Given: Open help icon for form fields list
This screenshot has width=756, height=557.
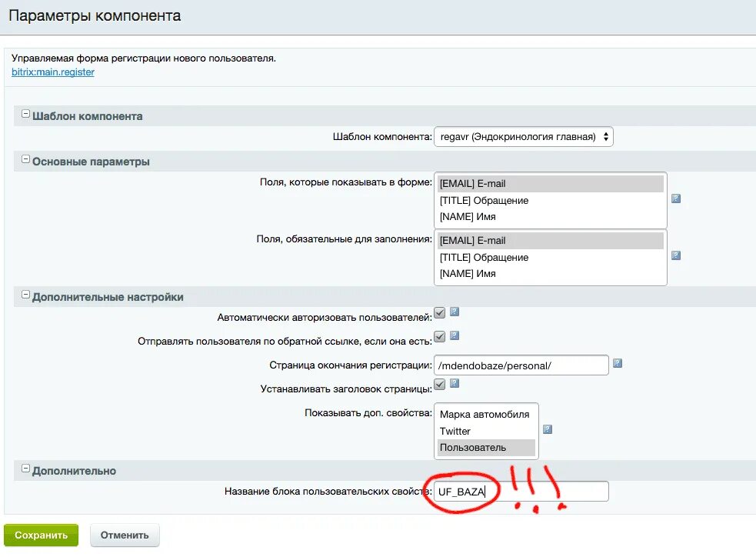Looking at the screenshot, I should tap(676, 198).
